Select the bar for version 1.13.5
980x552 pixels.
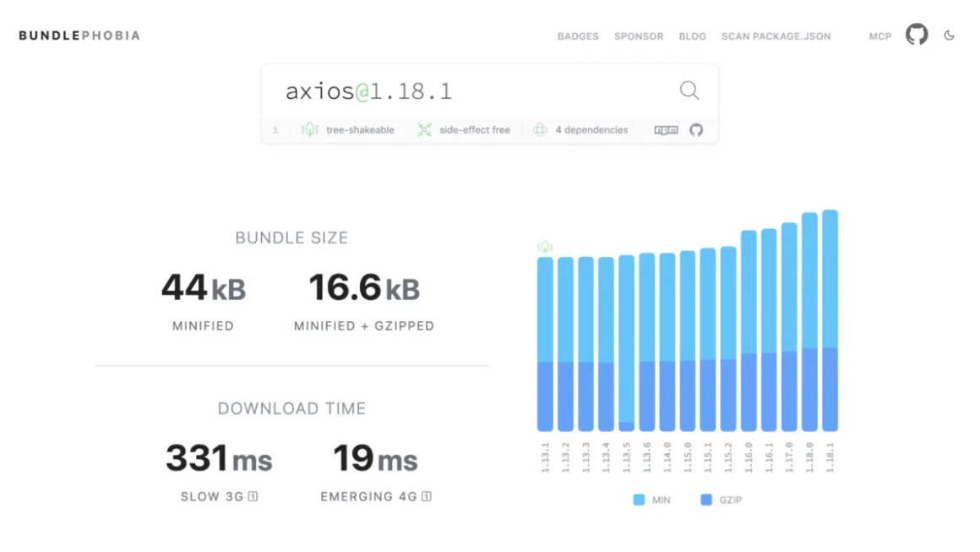626,343
